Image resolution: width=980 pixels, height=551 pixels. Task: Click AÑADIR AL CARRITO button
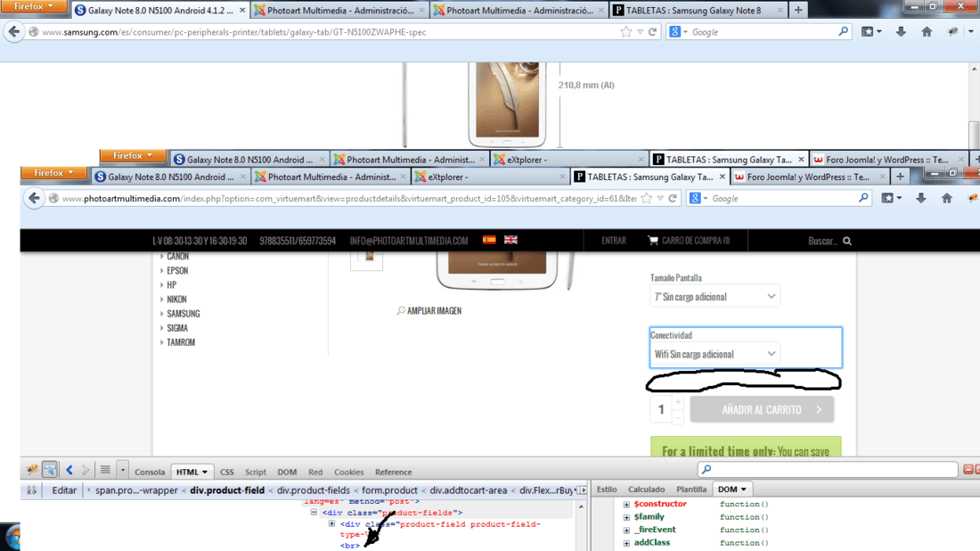[762, 409]
